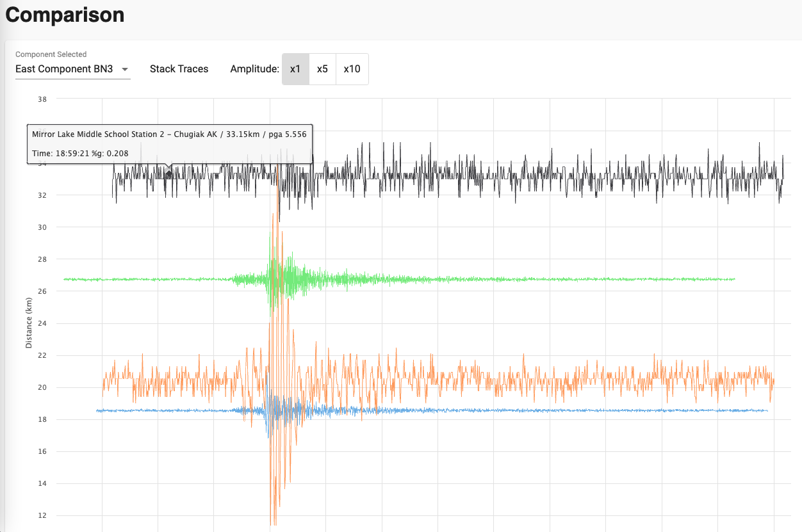Click the green seismic trace around 27 km

pos(512,278)
